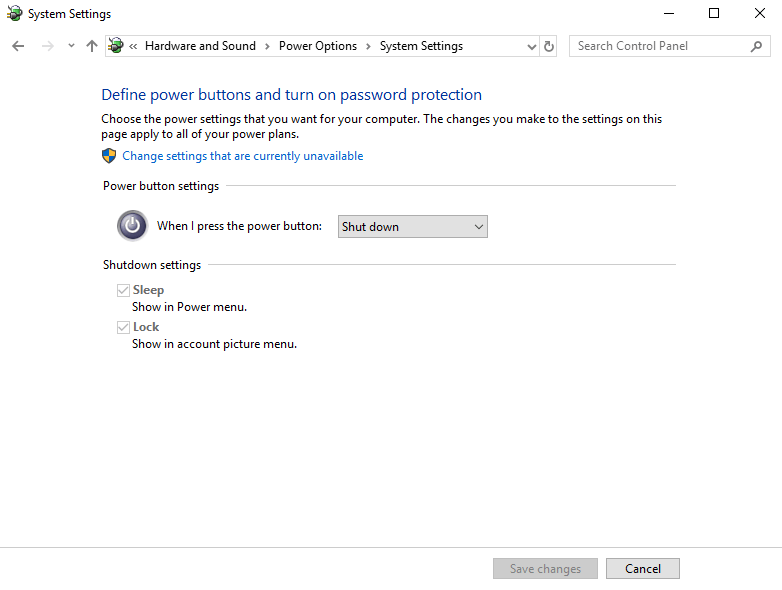Click the Forward navigation arrow
Image resolution: width=782 pixels, height=590 pixels.
pyautogui.click(x=47, y=46)
